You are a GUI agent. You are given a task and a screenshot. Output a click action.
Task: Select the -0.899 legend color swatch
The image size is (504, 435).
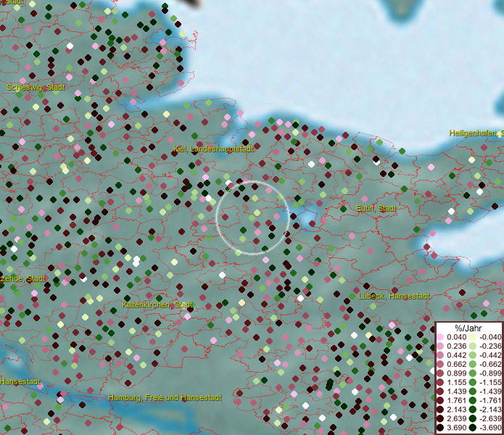[x=473, y=373]
